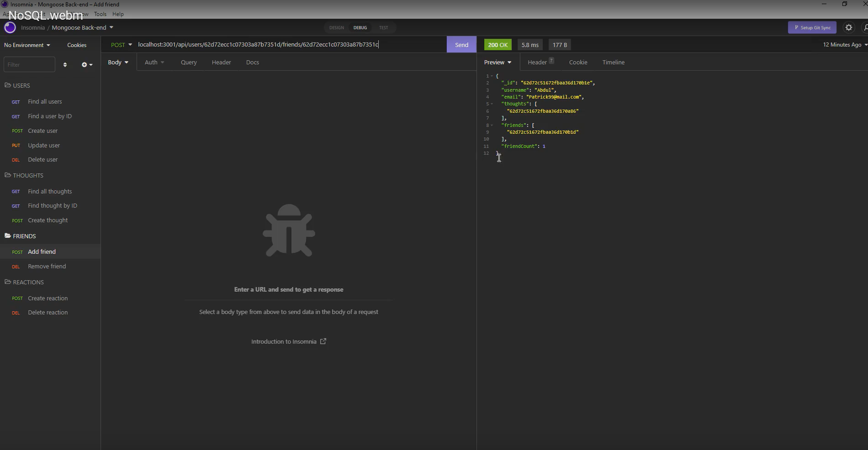Click the Insomnia breadcrumb link
The height and width of the screenshot is (450, 868).
(33, 27)
